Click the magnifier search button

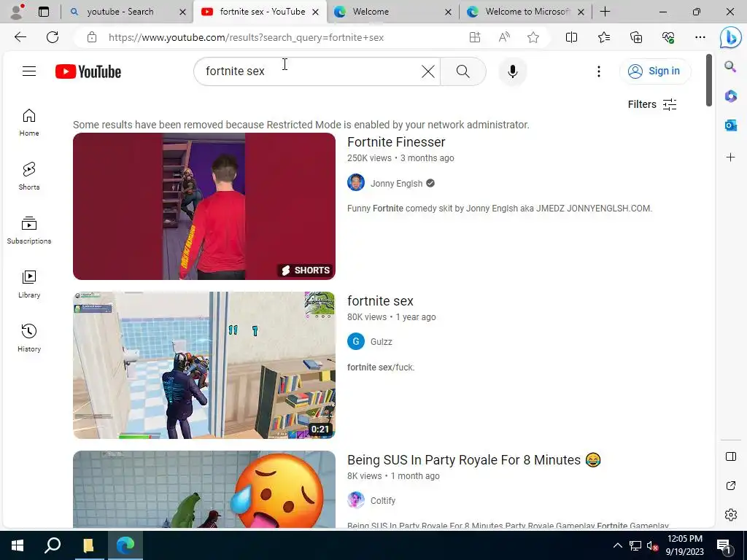pos(462,71)
